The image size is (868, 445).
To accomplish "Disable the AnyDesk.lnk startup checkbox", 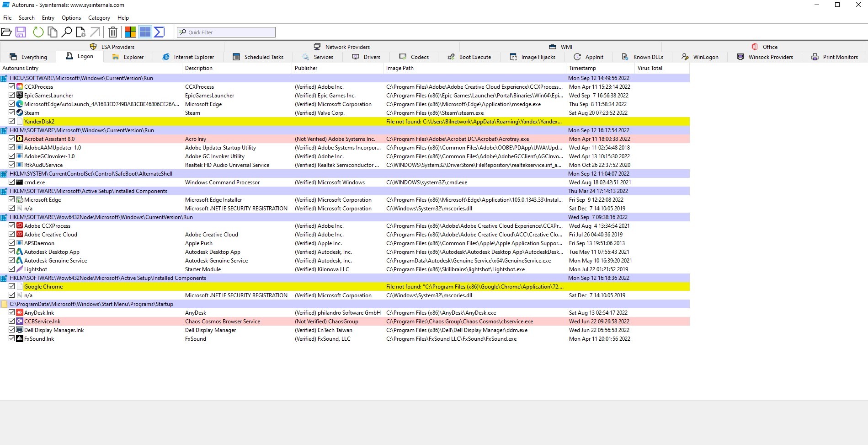I will coord(12,312).
